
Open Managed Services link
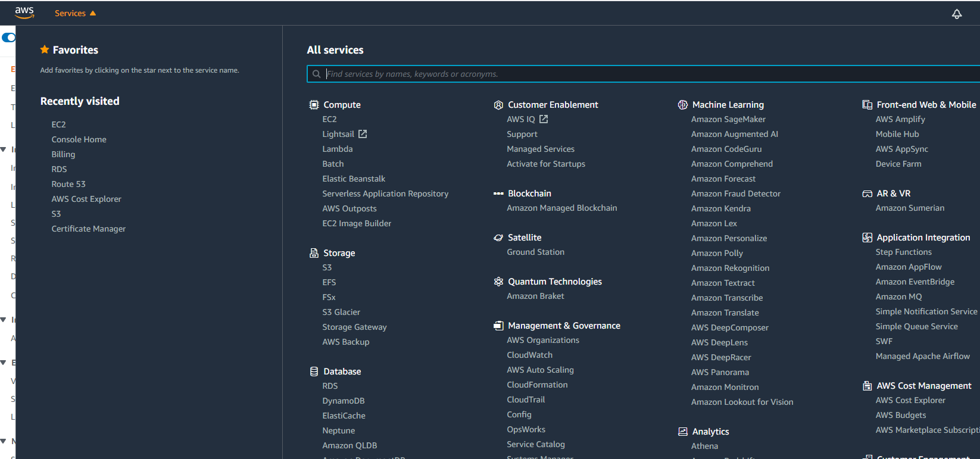541,149
